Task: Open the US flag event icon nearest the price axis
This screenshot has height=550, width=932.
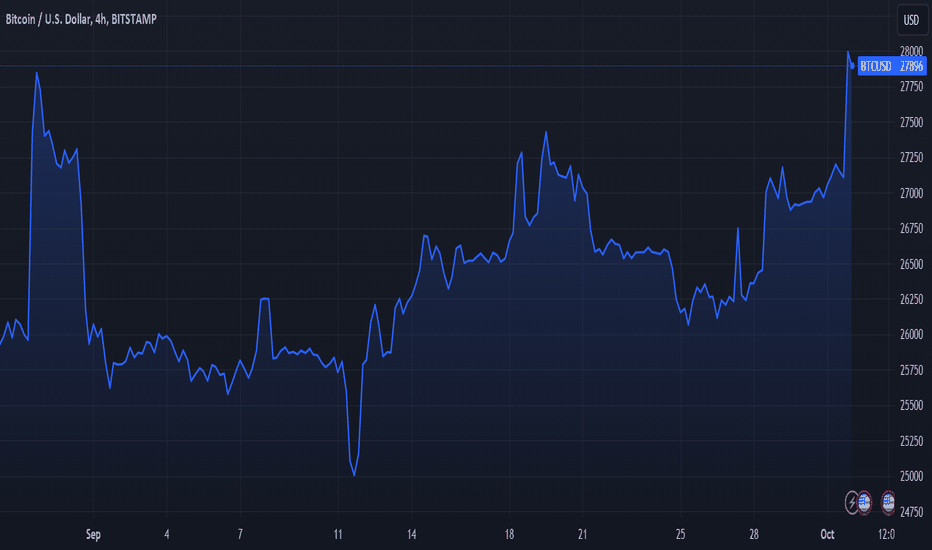Action: click(x=888, y=502)
